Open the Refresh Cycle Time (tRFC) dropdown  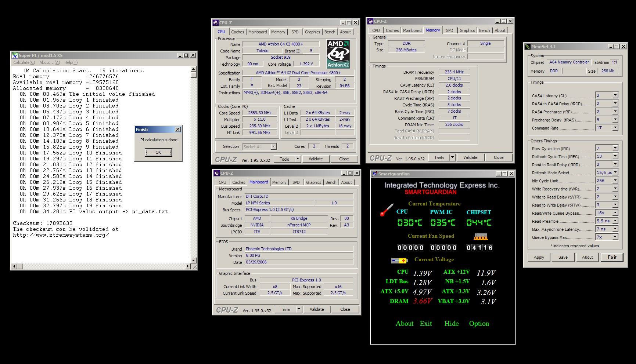coord(615,156)
